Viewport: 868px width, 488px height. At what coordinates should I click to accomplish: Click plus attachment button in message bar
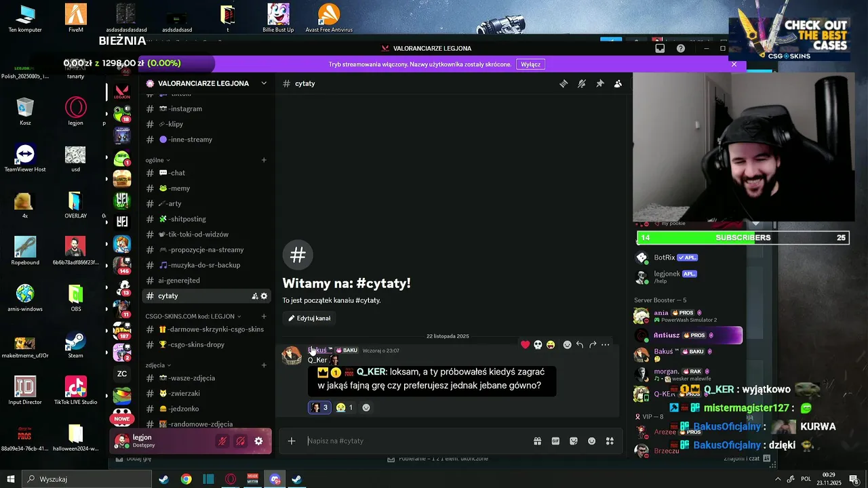[x=292, y=441]
